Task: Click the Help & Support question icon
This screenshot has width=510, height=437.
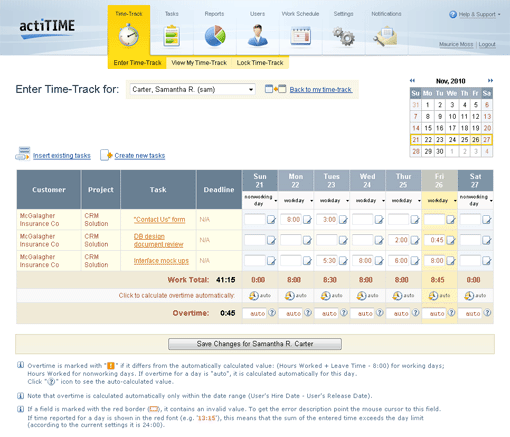Action: coord(453,14)
